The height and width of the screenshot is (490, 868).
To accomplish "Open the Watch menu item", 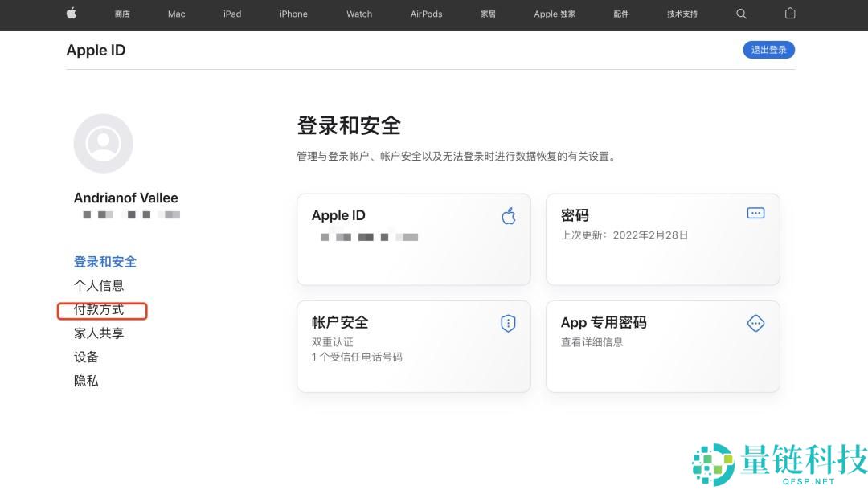I will [x=358, y=14].
